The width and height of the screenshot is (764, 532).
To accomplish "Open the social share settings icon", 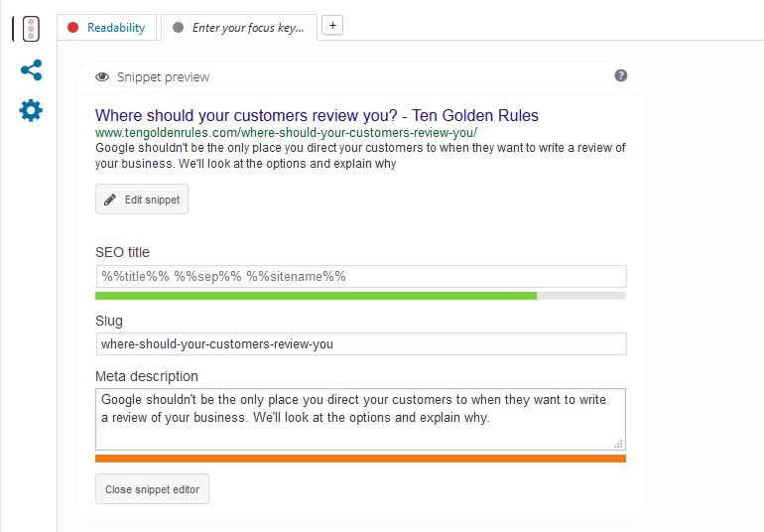I will pyautogui.click(x=31, y=70).
